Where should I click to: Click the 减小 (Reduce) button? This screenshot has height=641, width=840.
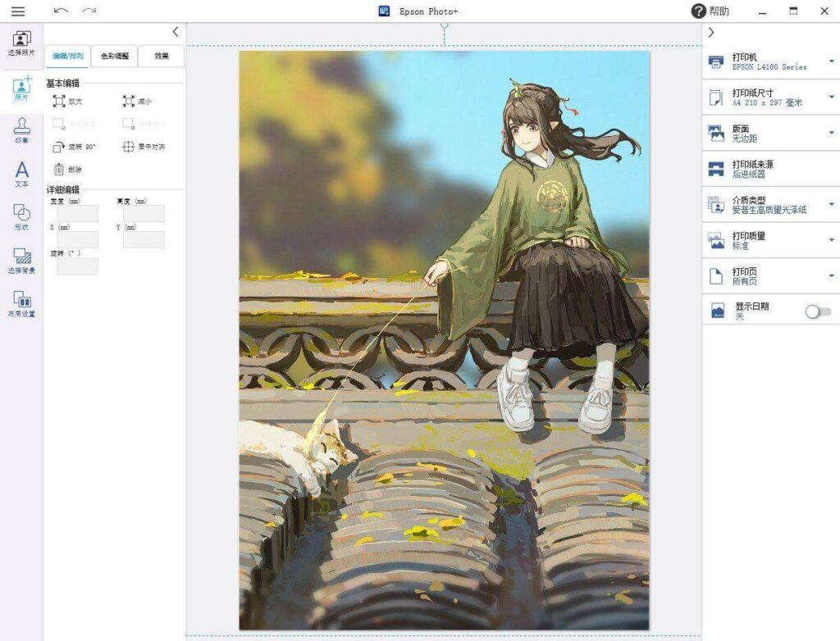click(x=137, y=101)
